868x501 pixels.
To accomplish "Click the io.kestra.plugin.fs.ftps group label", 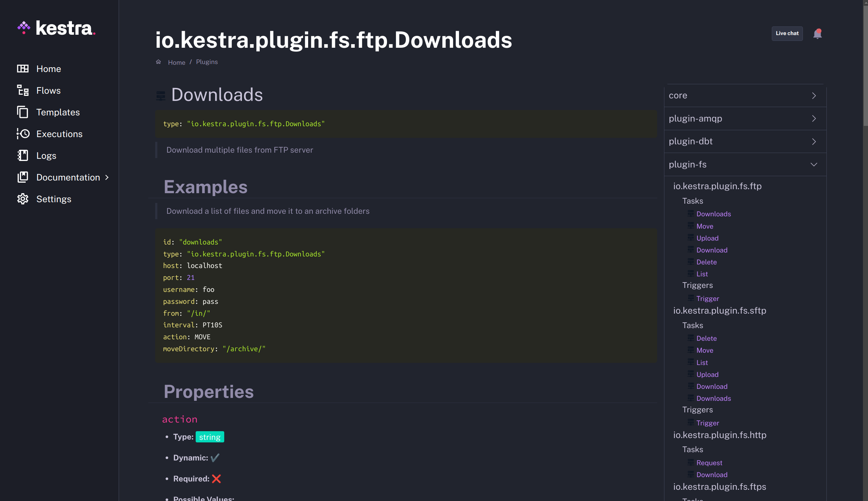I will 720,487.
